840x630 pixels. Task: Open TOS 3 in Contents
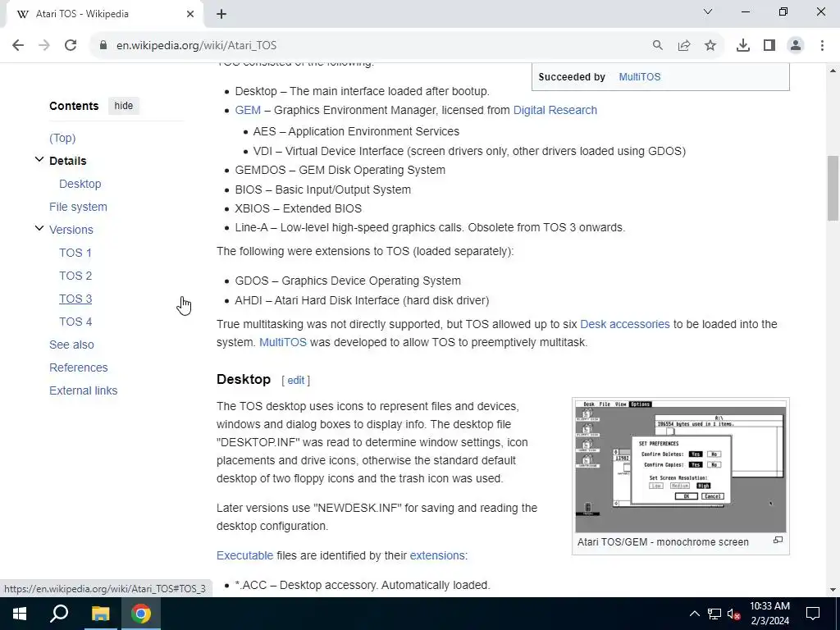[x=75, y=299]
